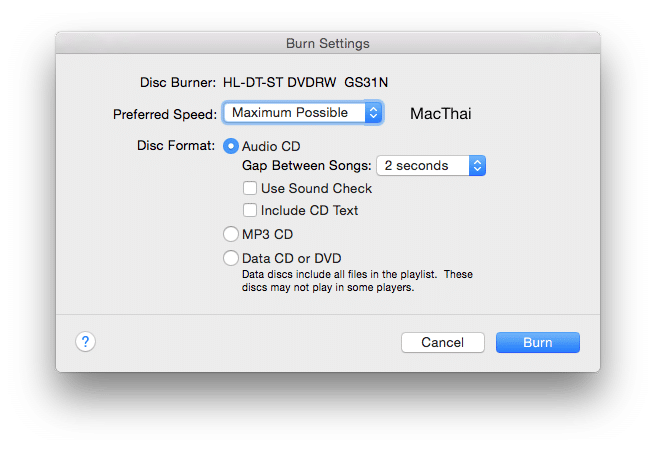This screenshot has width=656, height=452.
Task: Click the Gap Between Songs label
Action: 307,166
